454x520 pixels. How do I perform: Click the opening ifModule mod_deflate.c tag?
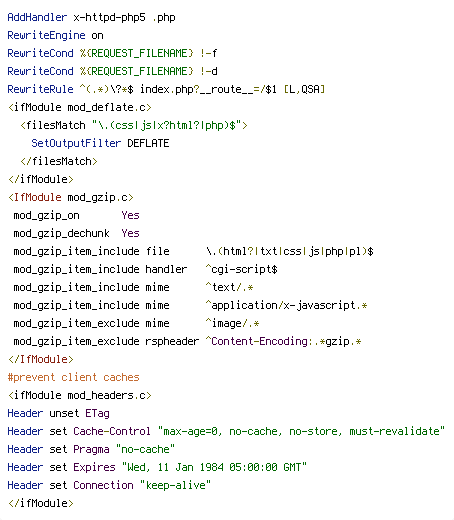click(80, 107)
